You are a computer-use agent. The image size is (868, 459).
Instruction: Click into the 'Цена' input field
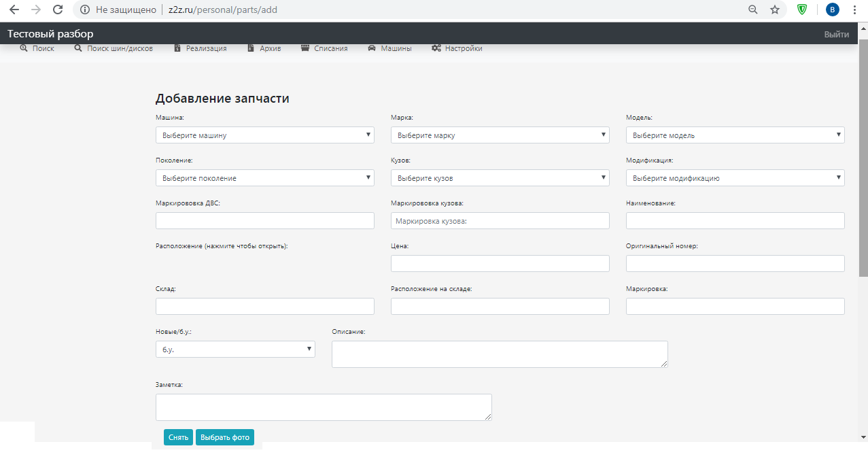(x=500, y=263)
